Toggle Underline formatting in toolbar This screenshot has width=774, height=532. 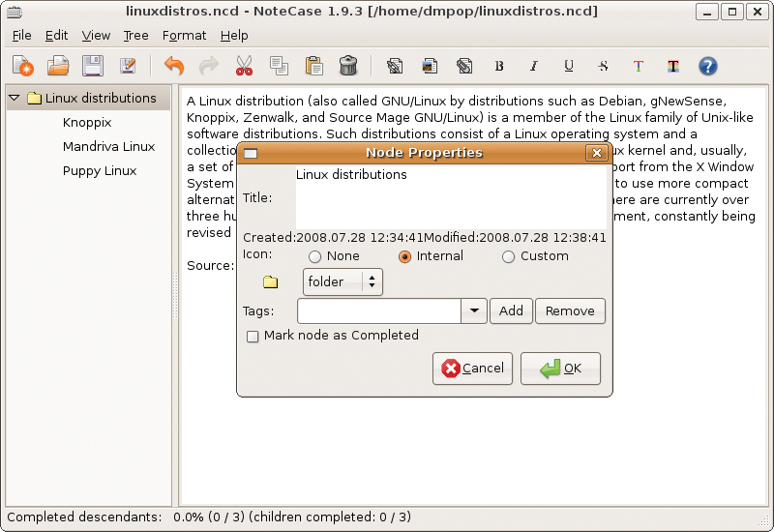click(569, 66)
